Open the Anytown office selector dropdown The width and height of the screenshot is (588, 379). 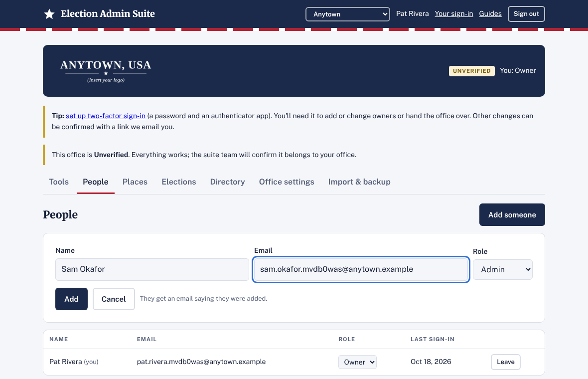348,14
